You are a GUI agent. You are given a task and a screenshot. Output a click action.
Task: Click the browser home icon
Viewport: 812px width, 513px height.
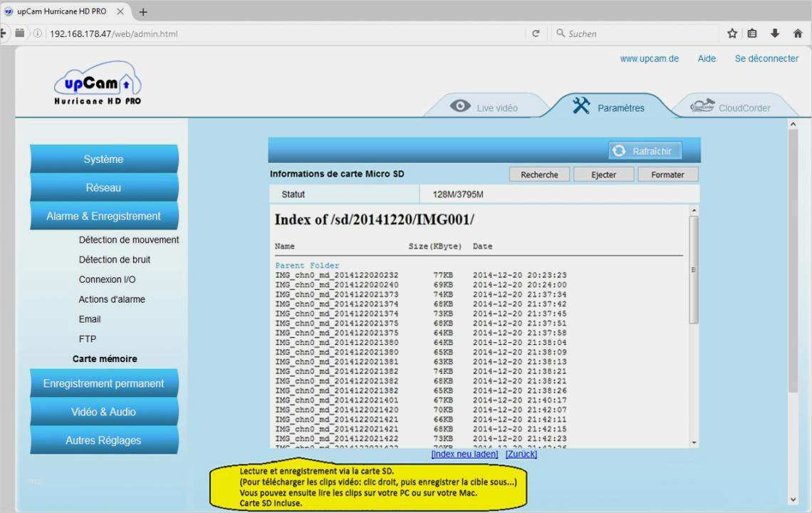pyautogui.click(x=798, y=33)
